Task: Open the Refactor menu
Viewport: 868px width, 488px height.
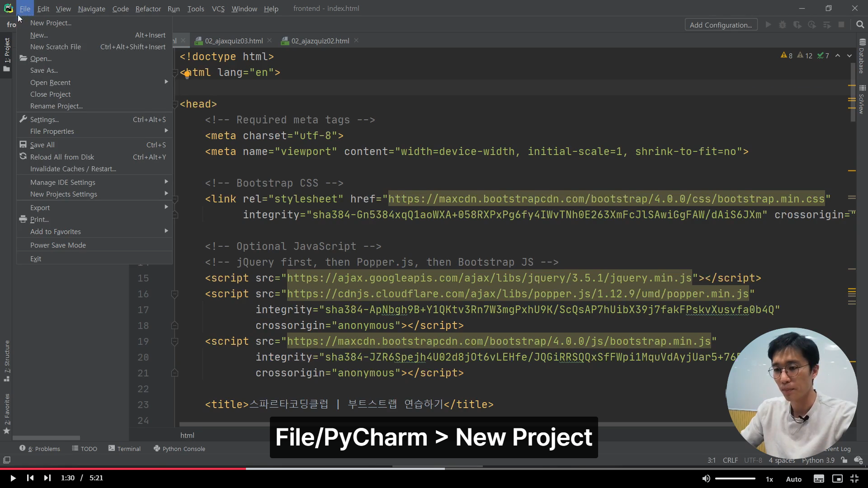Action: pos(148,9)
